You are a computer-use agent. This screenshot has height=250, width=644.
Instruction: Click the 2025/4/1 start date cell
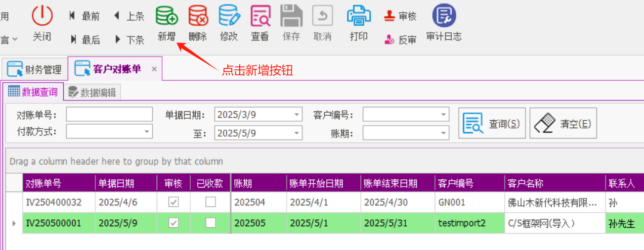coord(323,202)
